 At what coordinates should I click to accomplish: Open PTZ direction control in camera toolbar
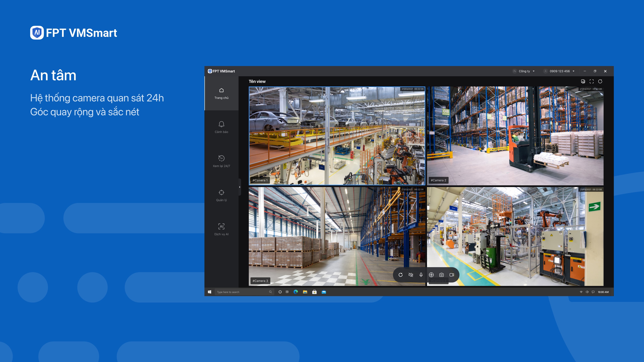pyautogui.click(x=431, y=275)
